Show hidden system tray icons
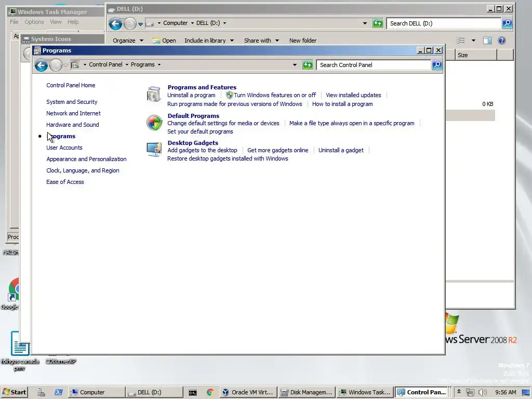532x399 pixels. [459, 392]
